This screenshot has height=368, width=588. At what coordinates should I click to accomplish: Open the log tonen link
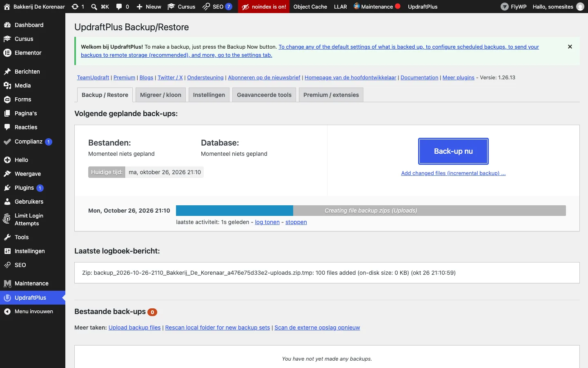pyautogui.click(x=267, y=222)
